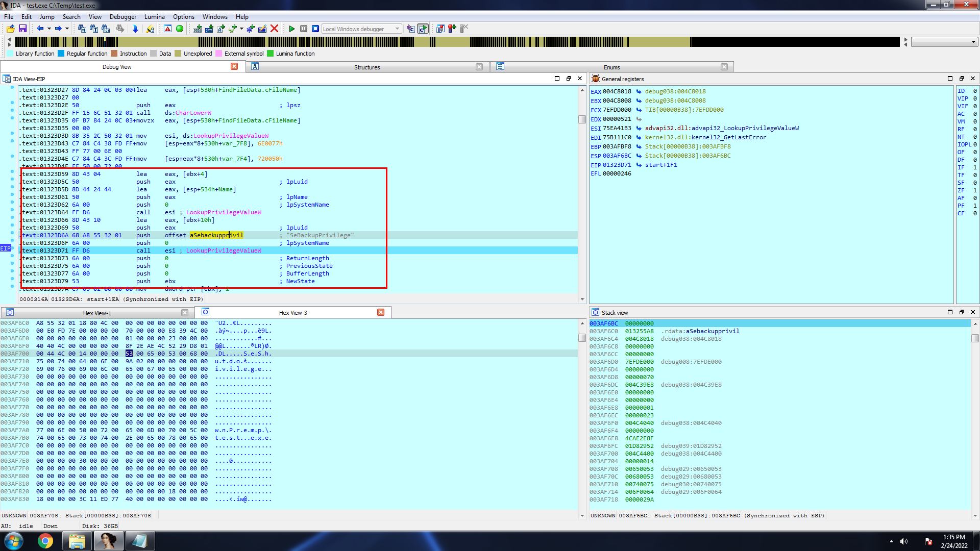Viewport: 980px width, 551px height.
Task: Click the blue down-arrow jump icon
Action: coord(135,29)
